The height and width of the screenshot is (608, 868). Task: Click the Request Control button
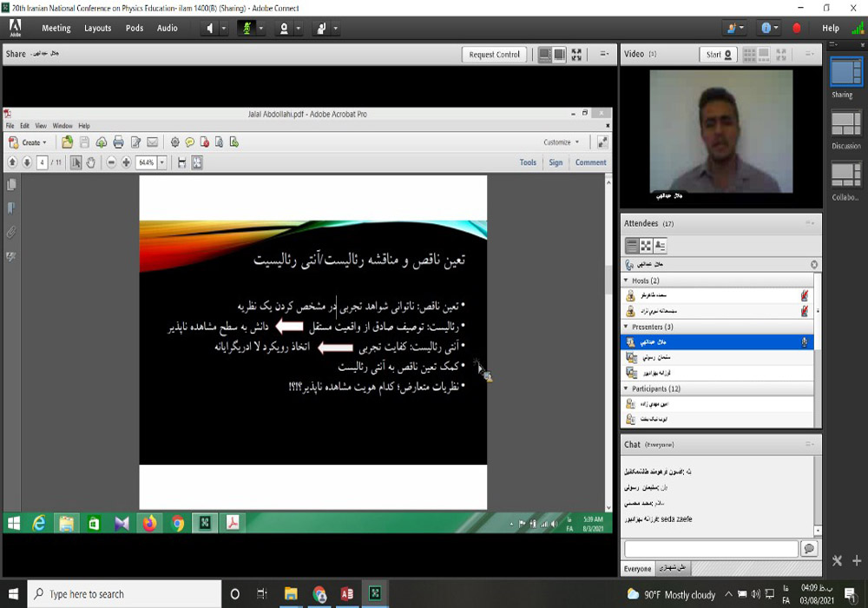point(494,54)
